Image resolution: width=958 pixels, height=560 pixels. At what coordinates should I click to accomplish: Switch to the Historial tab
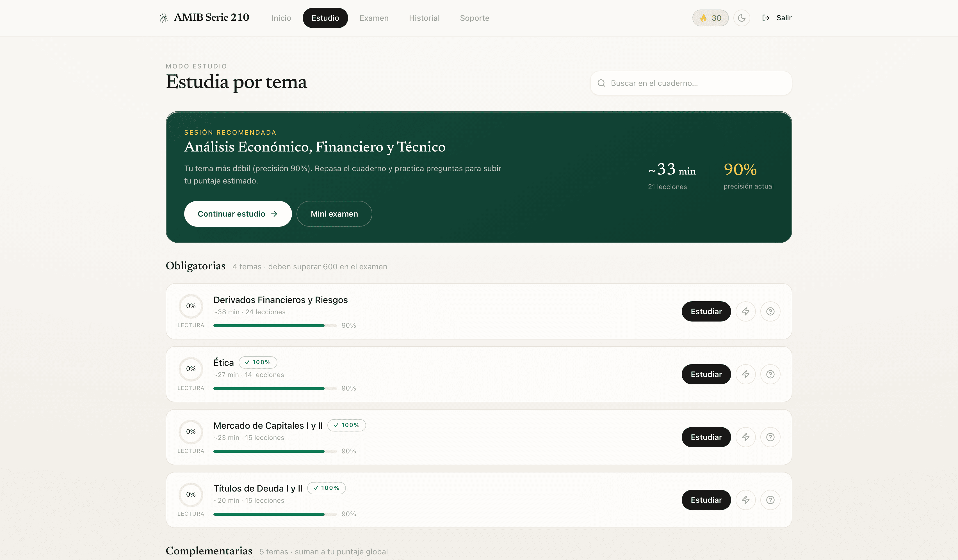point(424,18)
